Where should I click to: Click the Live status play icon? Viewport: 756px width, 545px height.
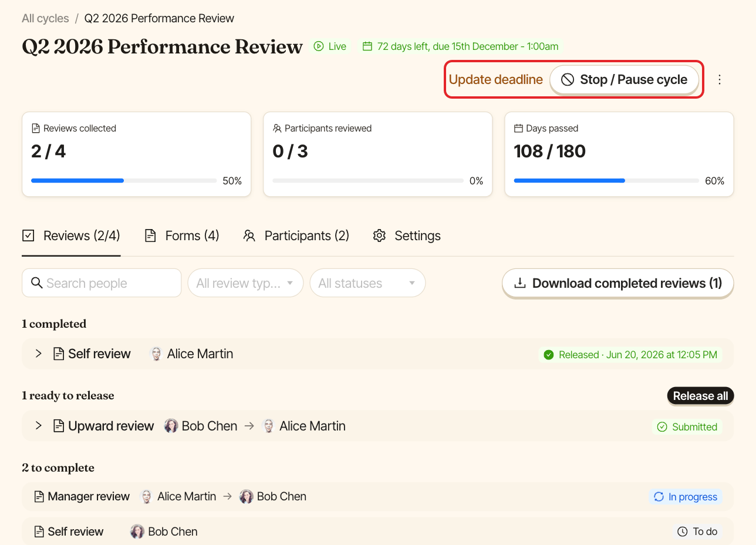[319, 46]
